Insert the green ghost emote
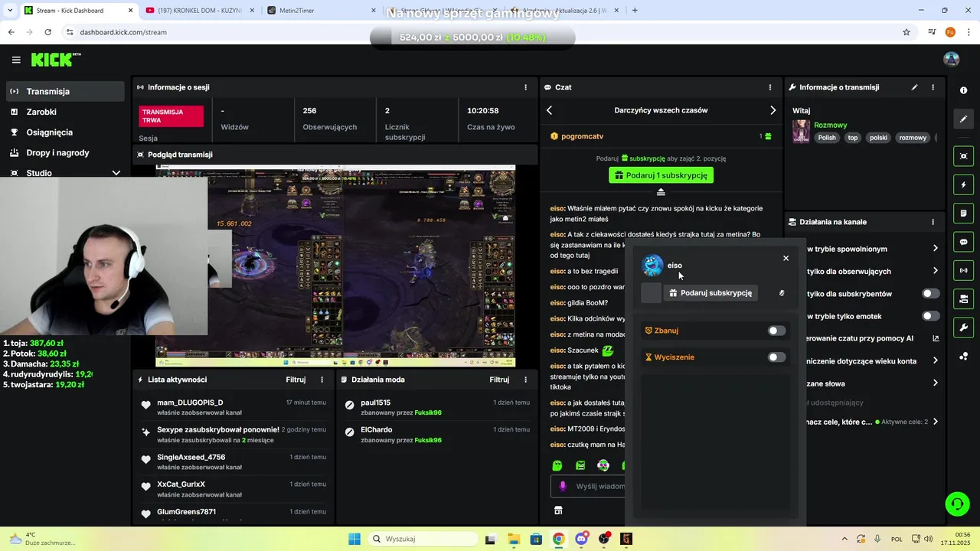The width and height of the screenshot is (980, 551). coord(557,465)
